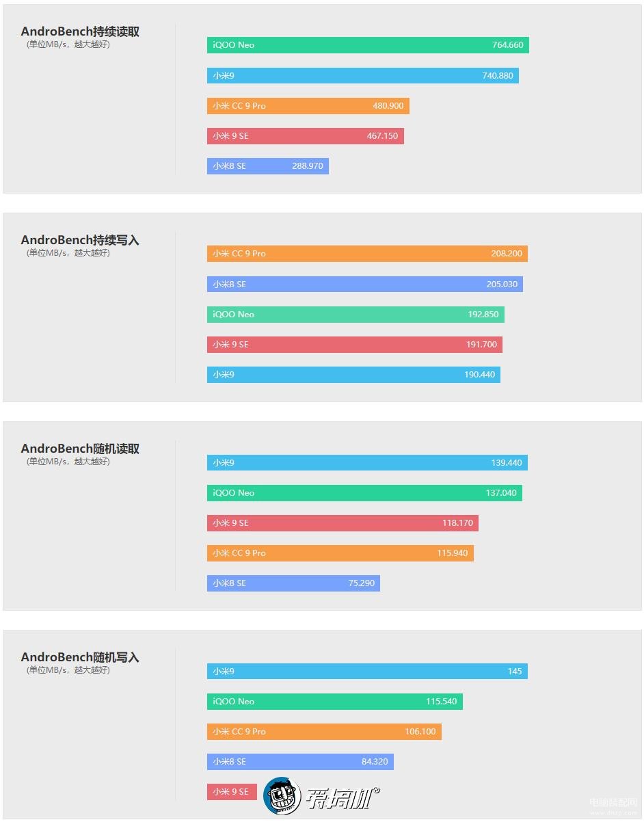
Task: Click the 小米 9 SE 191.700 bar
Action: coord(355,345)
